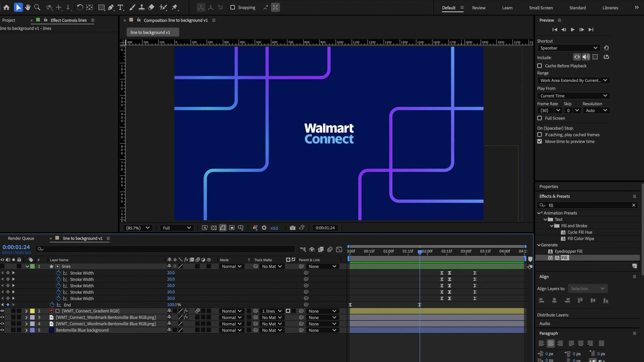Open the Render Queue tab
This screenshot has width=644, height=362.
pos(21,238)
